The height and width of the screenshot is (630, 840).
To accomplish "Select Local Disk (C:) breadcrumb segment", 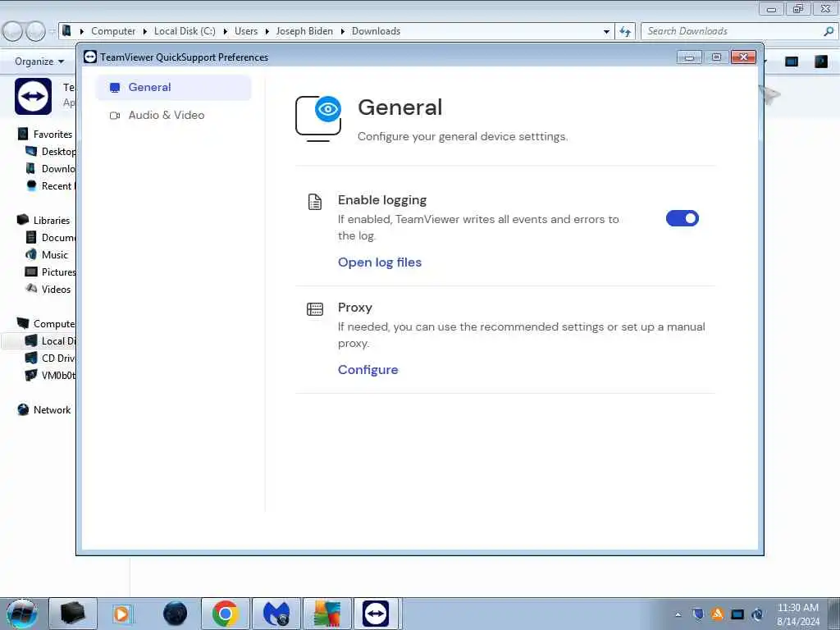I will click(185, 31).
